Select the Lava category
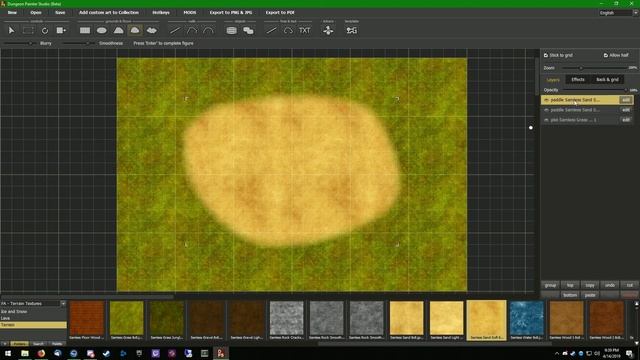Screen dimensions: 640x360 [33, 318]
